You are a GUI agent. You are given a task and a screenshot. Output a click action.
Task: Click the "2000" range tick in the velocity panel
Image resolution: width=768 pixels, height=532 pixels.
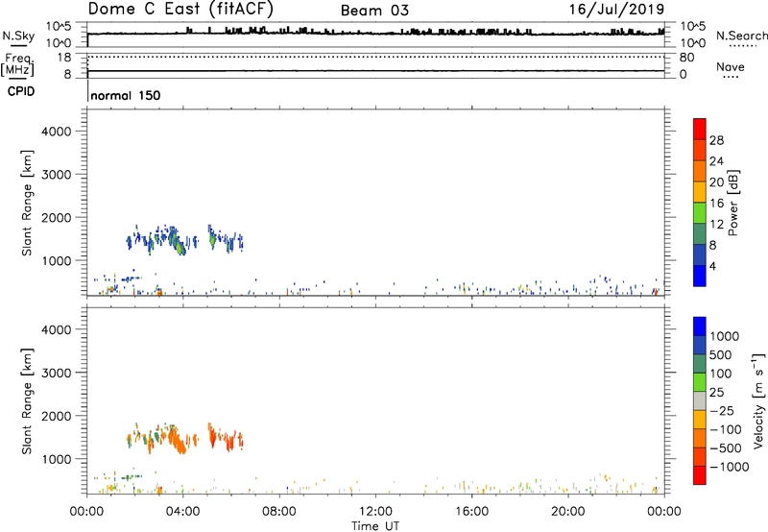(x=57, y=416)
